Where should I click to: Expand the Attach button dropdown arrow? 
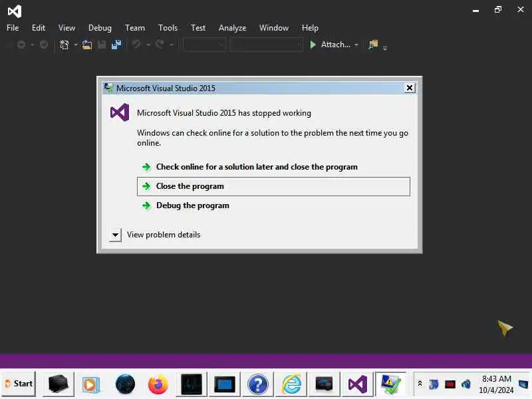point(356,45)
